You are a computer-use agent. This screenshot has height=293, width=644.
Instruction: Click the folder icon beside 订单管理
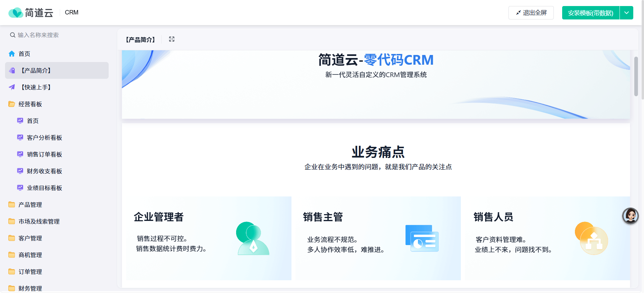click(12, 272)
